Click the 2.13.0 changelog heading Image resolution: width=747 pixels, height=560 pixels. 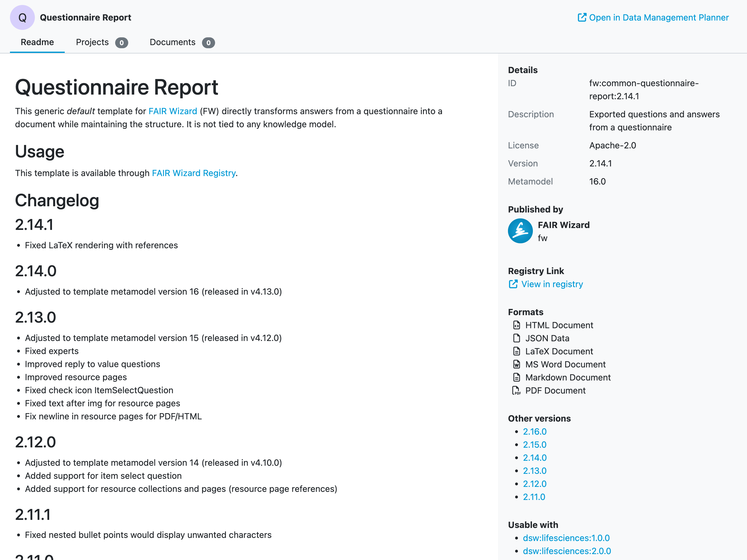(x=35, y=317)
